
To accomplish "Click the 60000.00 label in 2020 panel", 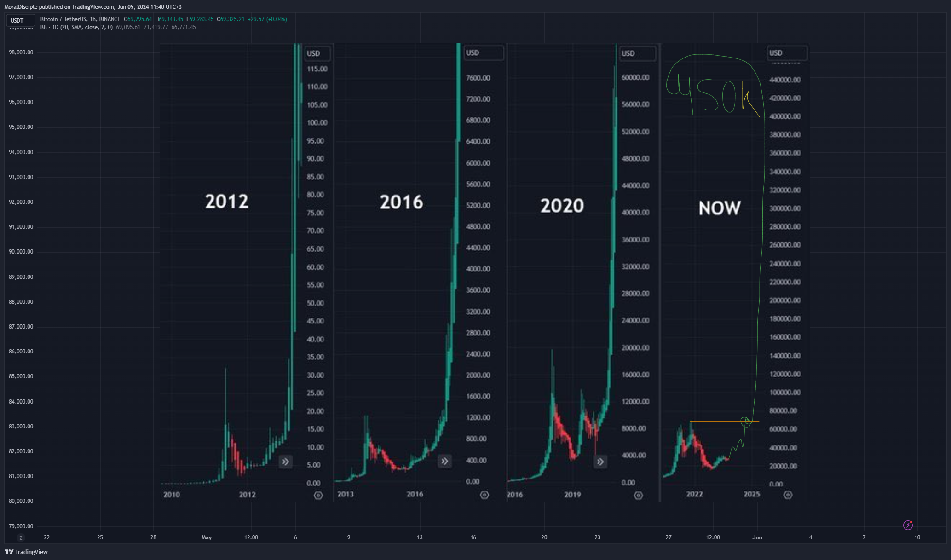I will click(x=635, y=77).
